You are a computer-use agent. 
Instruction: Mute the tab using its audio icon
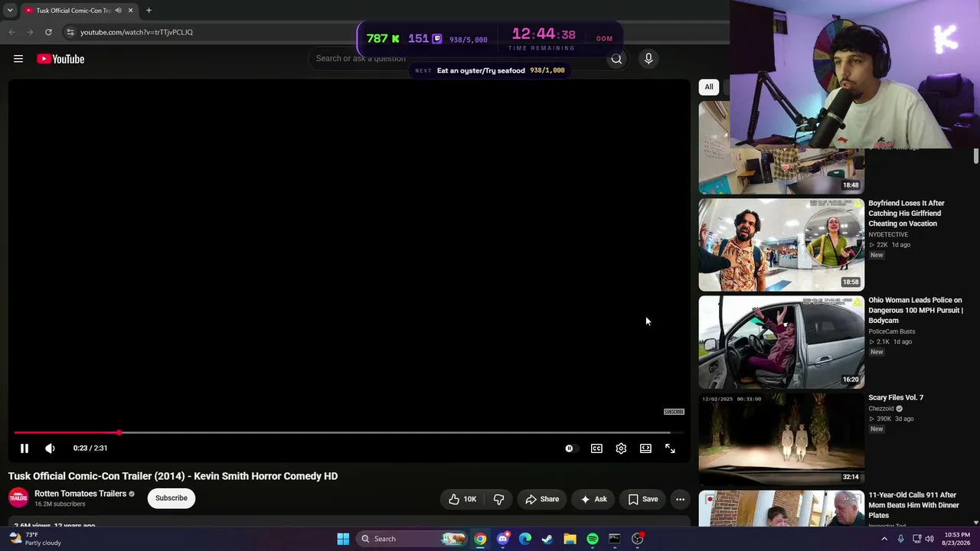click(118, 11)
